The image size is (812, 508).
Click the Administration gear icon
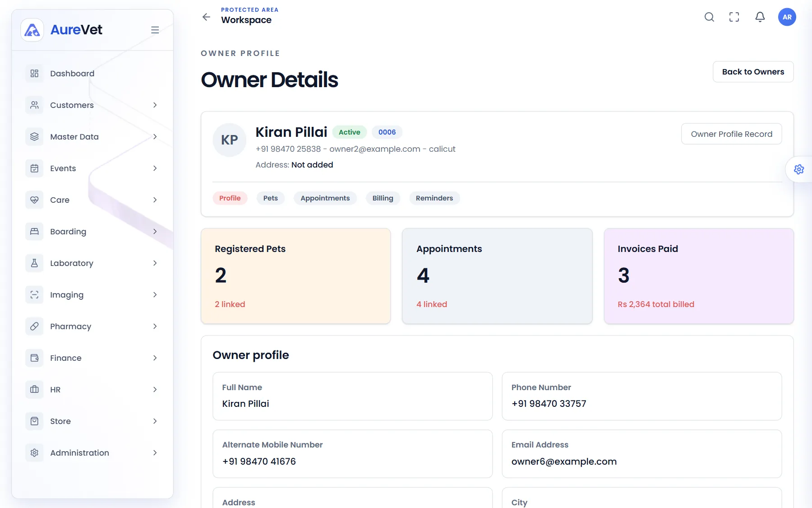tap(34, 452)
